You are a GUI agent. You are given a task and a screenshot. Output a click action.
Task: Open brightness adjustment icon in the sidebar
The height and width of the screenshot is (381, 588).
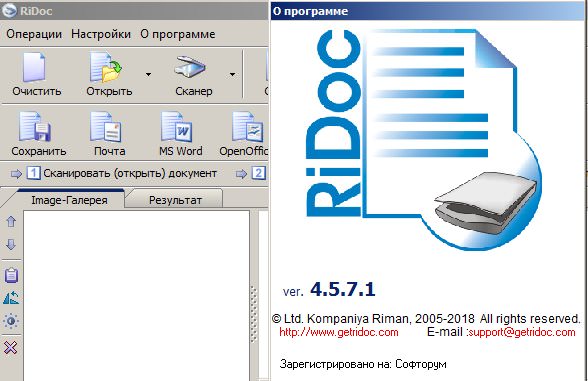tap(11, 321)
